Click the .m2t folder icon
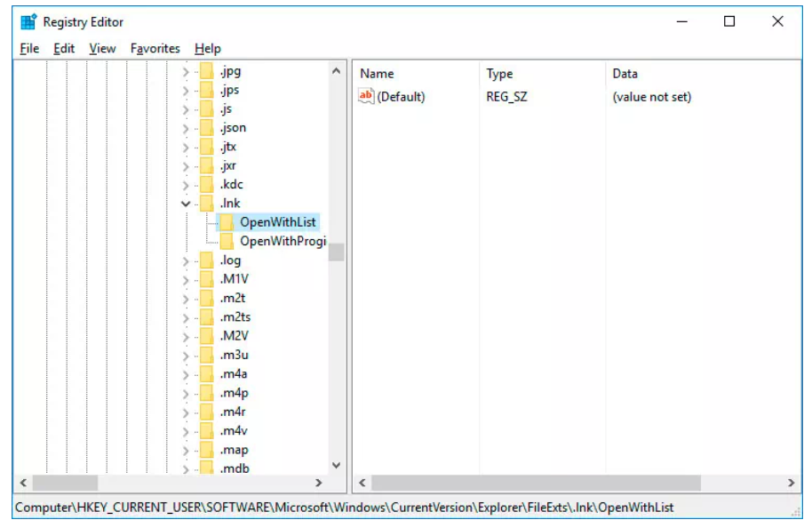Image resolution: width=812 pixels, height=528 pixels. (207, 298)
